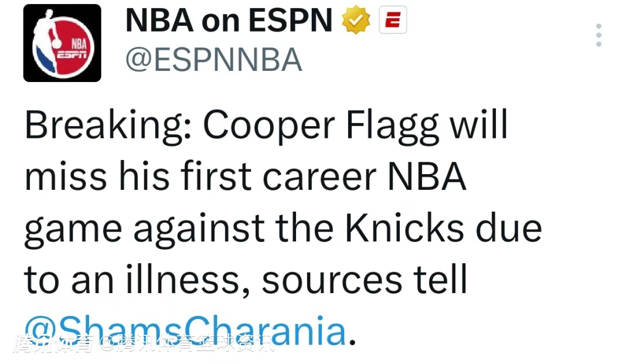Click the "@腾讯体育篮球资讯" watermark

[186, 343]
